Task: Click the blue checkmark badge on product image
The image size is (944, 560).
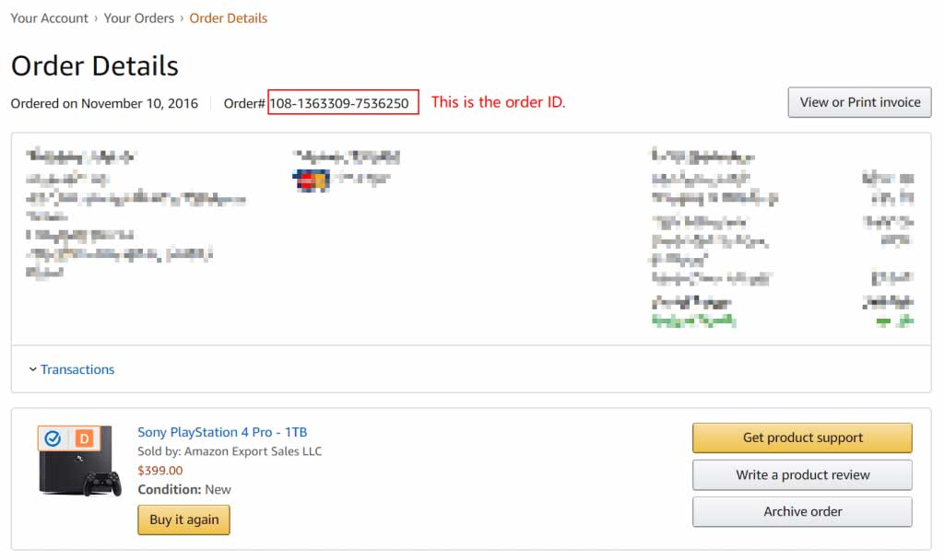Action: [x=53, y=438]
